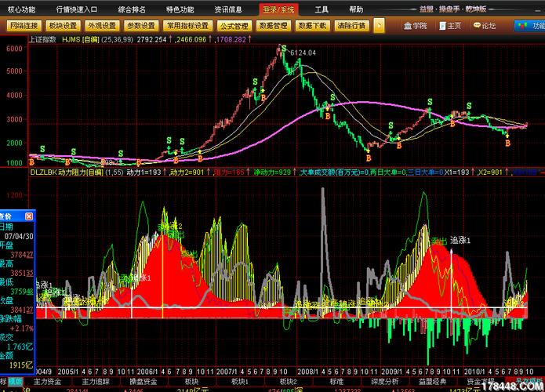The width and height of the screenshot is (545, 392).
Task: Open 外观设置 appearance settings
Action: (102, 26)
